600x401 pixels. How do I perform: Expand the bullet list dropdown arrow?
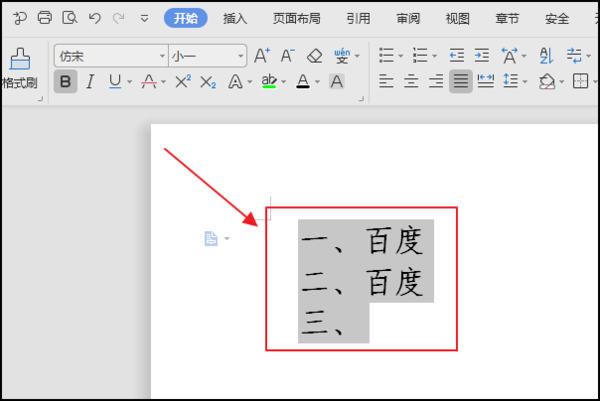tap(401, 56)
